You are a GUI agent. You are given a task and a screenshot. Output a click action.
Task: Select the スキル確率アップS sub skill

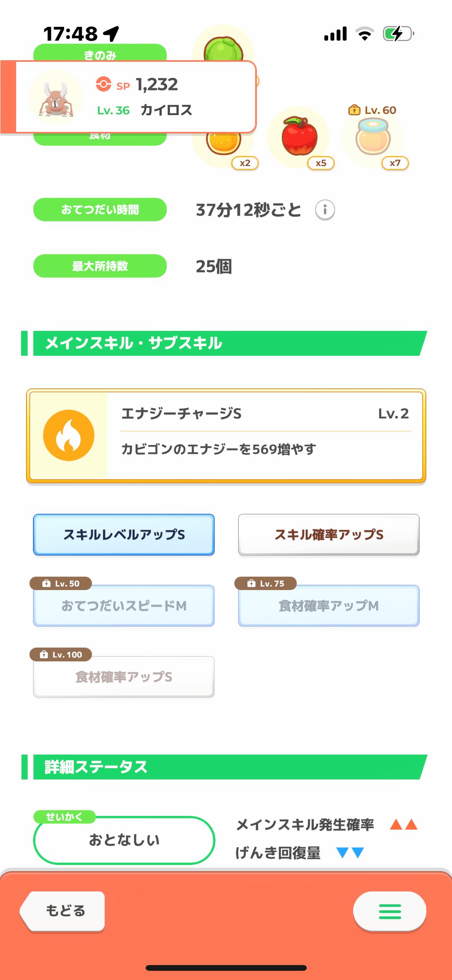(x=329, y=534)
